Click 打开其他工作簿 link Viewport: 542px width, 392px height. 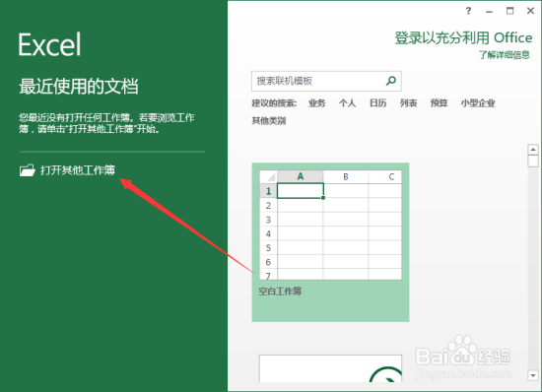[78, 170]
